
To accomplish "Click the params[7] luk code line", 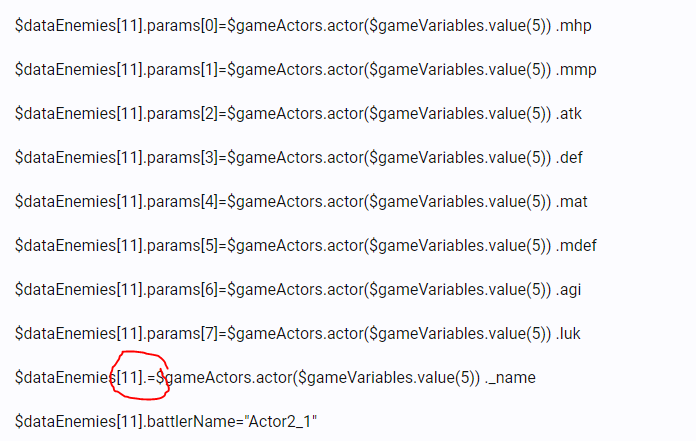I will point(298,333).
